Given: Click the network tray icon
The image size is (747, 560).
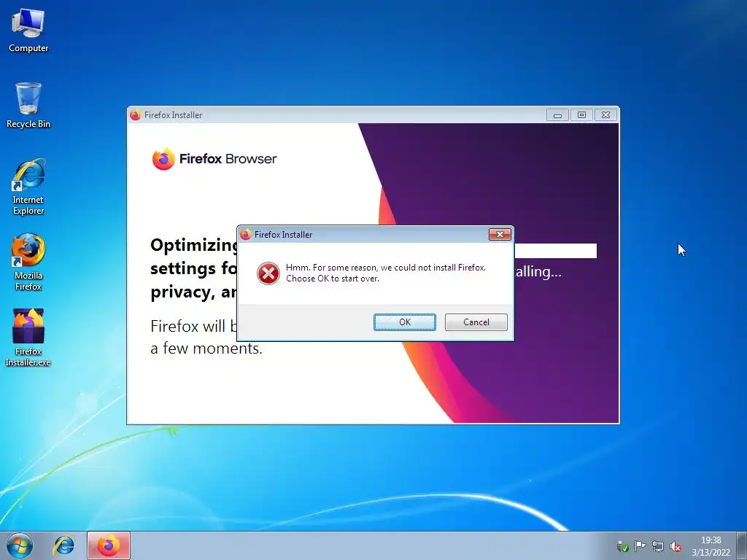Looking at the screenshot, I should point(658,546).
